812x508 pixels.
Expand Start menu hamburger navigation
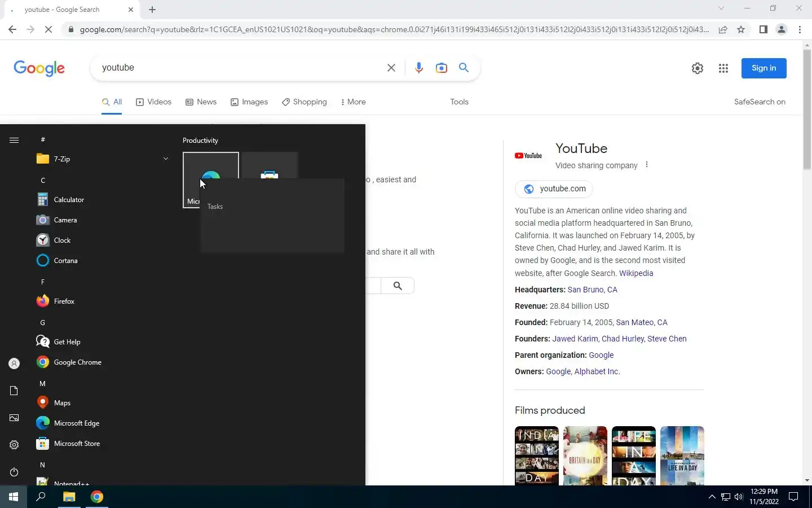(x=14, y=140)
